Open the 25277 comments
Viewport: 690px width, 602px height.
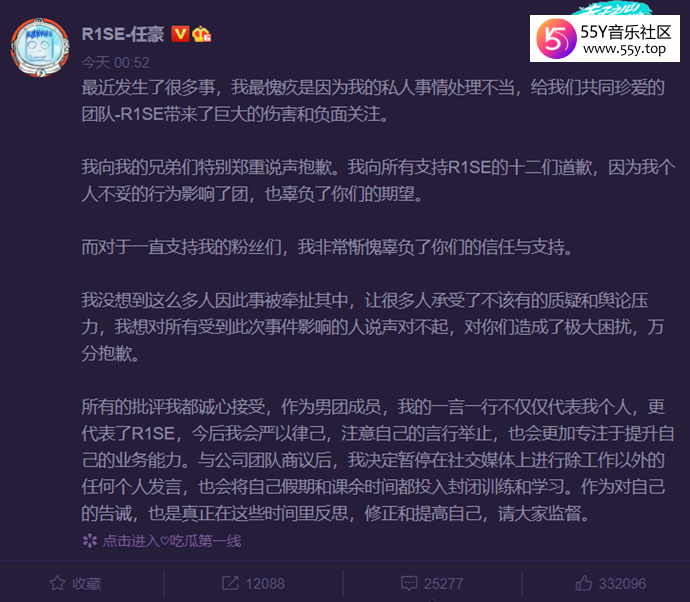pos(444,584)
